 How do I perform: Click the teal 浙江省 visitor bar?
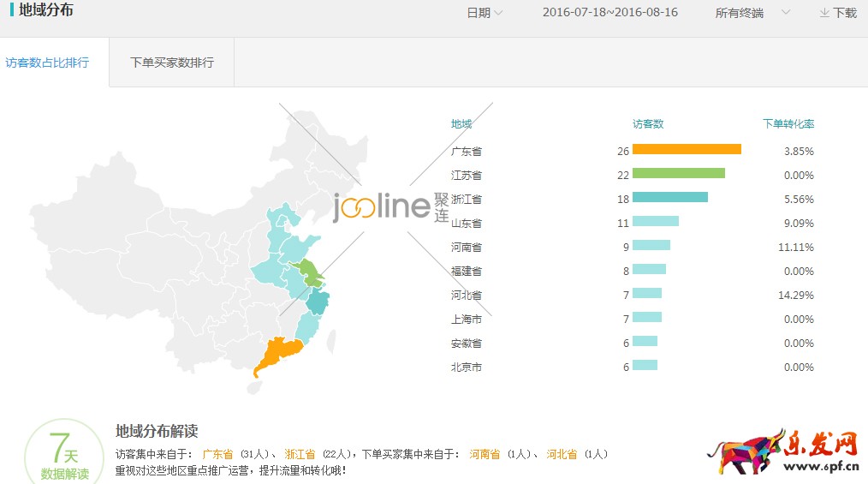click(669, 198)
